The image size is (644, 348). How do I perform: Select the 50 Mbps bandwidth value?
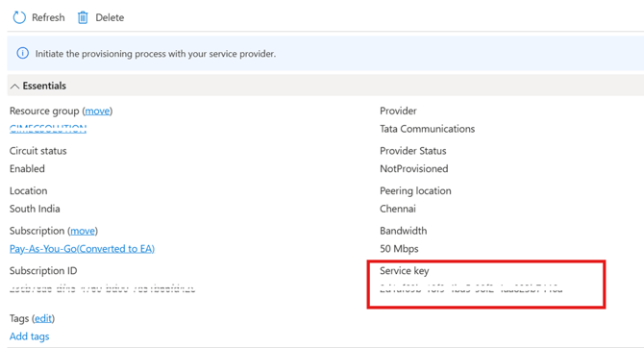(x=399, y=249)
